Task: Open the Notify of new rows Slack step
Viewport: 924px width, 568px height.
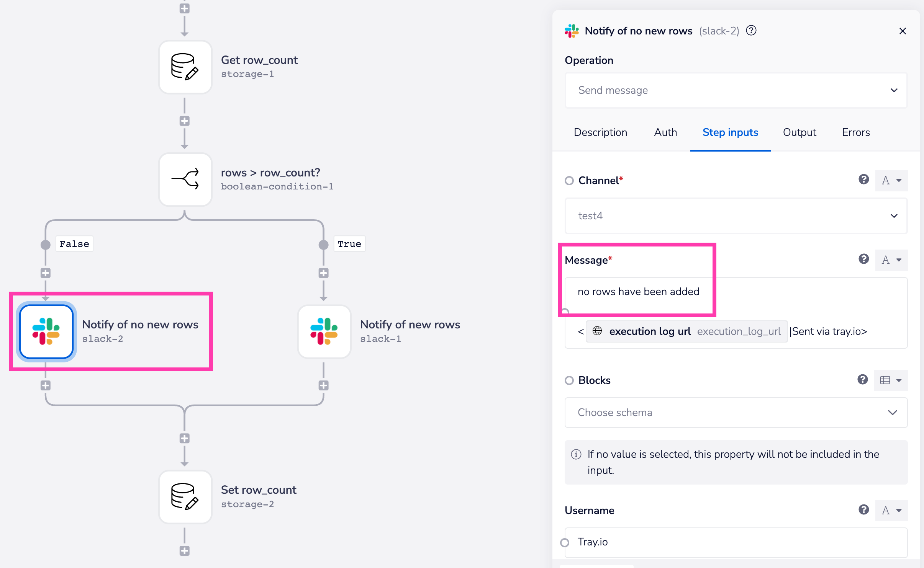Action: (x=324, y=331)
